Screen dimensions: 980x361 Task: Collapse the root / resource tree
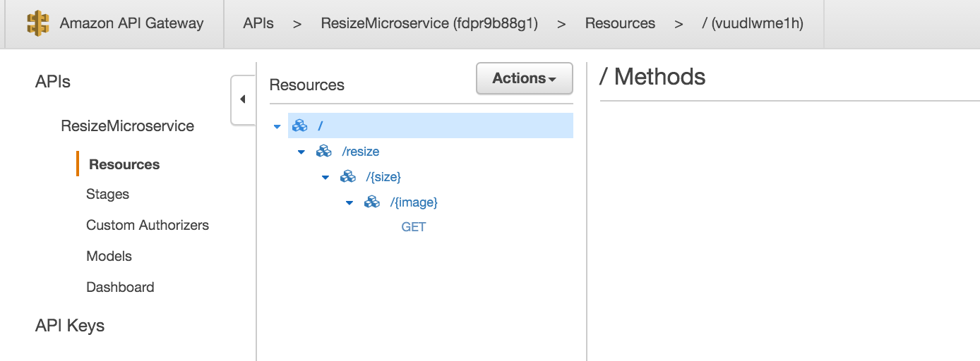pyautogui.click(x=277, y=127)
